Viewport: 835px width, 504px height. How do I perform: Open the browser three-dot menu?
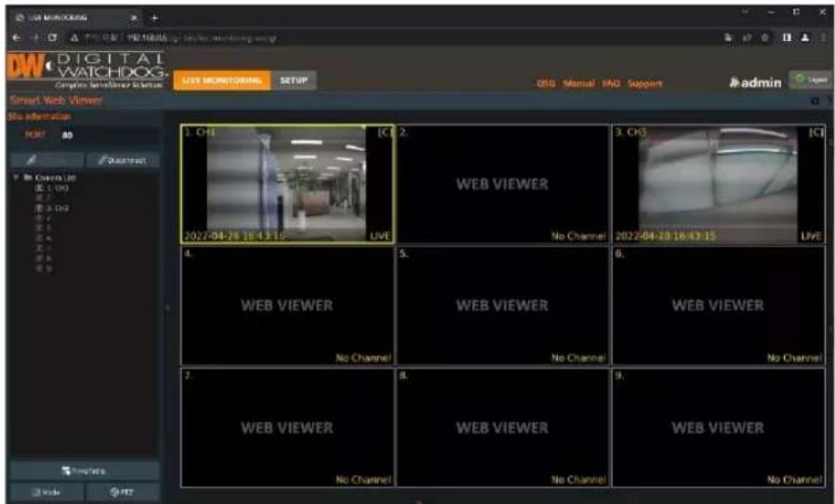tap(823, 38)
